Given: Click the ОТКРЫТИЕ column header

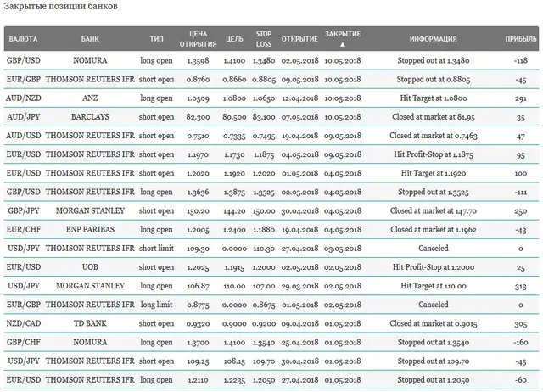Looking at the screenshot, I should click(x=299, y=39).
